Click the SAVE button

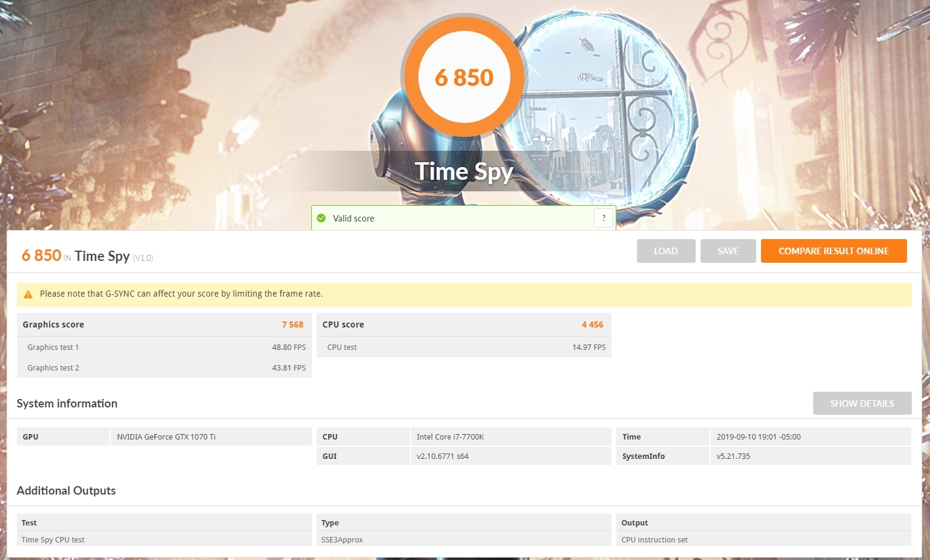tap(728, 251)
